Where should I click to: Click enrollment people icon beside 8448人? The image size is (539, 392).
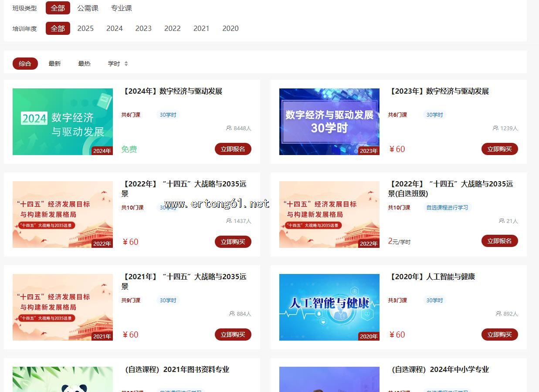click(229, 128)
